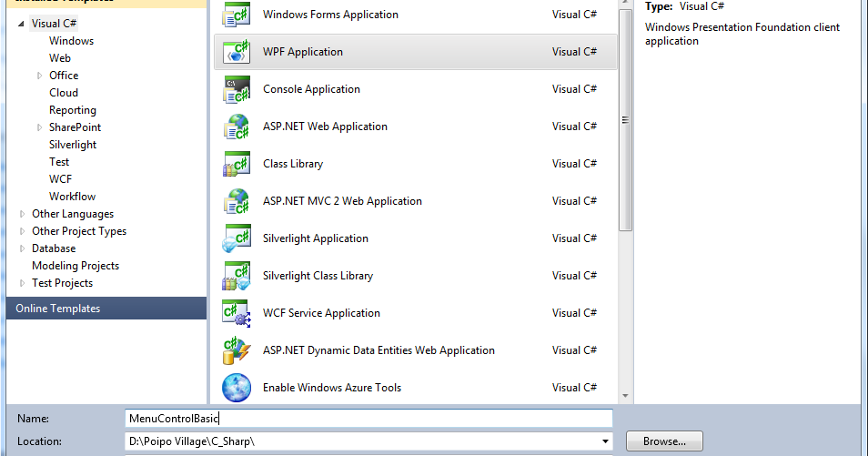
Task: Click the 'WCF Service Application' template name
Action: [x=321, y=313]
